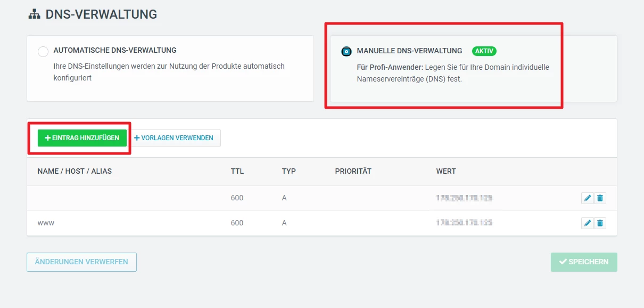Click the blurred IP value in first row
The height and width of the screenshot is (308, 644).
[464, 198]
